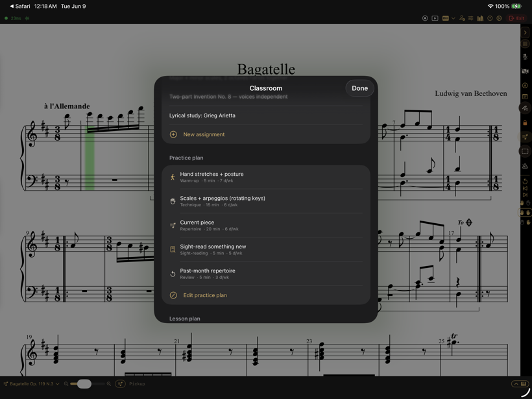Skip to next section in right sidebar
The width and height of the screenshot is (532, 399).
[x=526, y=195]
